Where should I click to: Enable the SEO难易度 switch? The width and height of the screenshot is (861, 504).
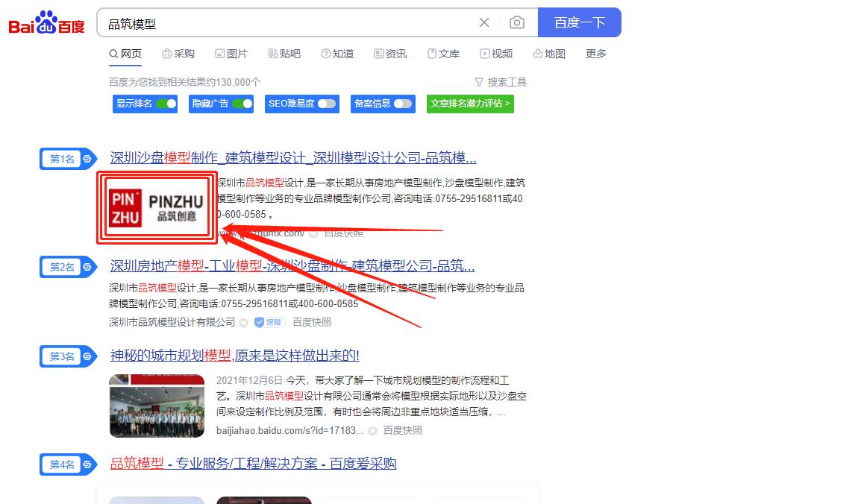pos(327,104)
